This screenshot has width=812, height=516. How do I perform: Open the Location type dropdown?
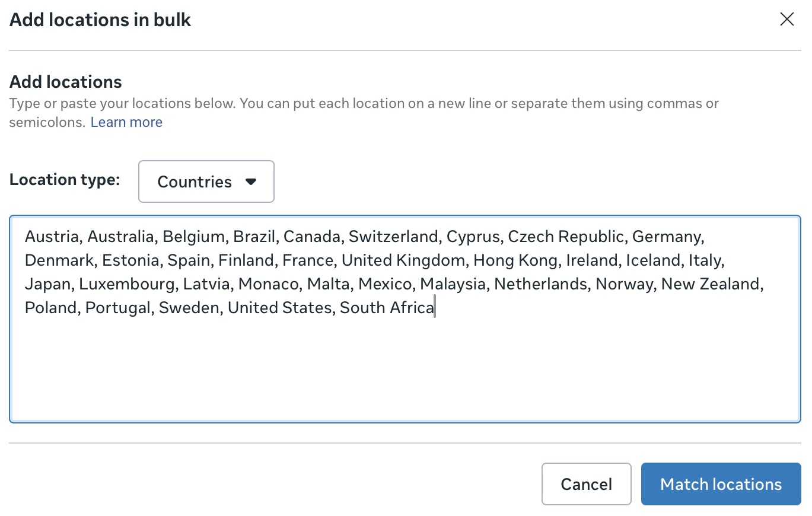tap(206, 181)
